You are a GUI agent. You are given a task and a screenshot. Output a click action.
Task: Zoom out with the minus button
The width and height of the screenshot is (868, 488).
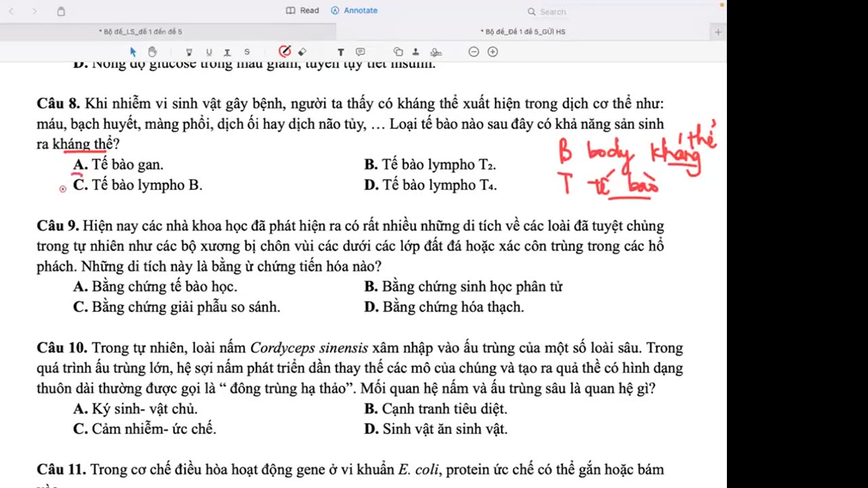[474, 52]
